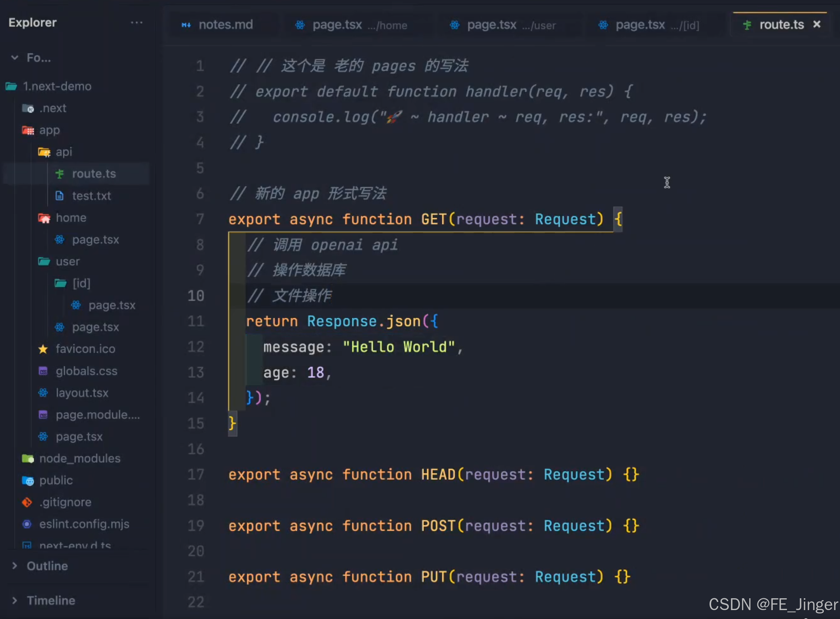Click the .gitignore git icon
This screenshot has height=619, width=840.
(27, 502)
